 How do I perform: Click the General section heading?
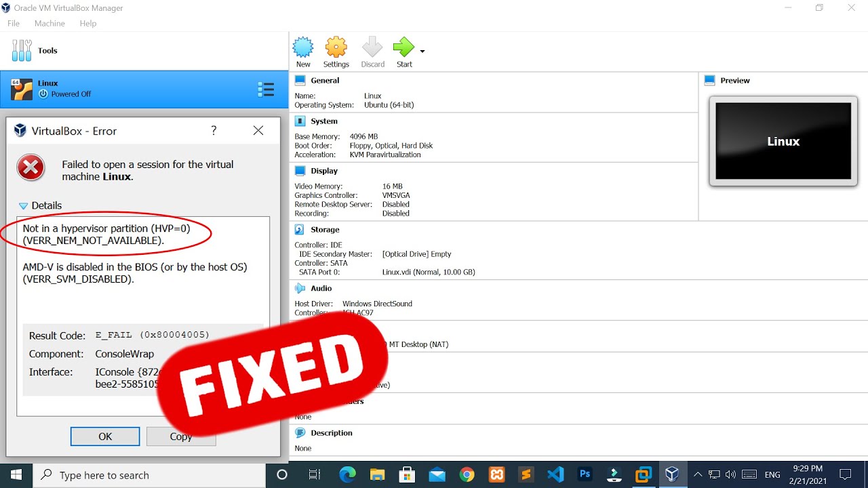tap(325, 80)
